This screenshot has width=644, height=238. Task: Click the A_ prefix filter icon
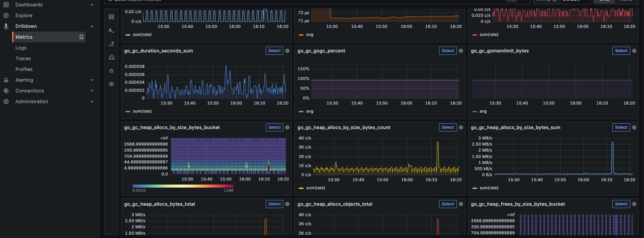point(111,30)
